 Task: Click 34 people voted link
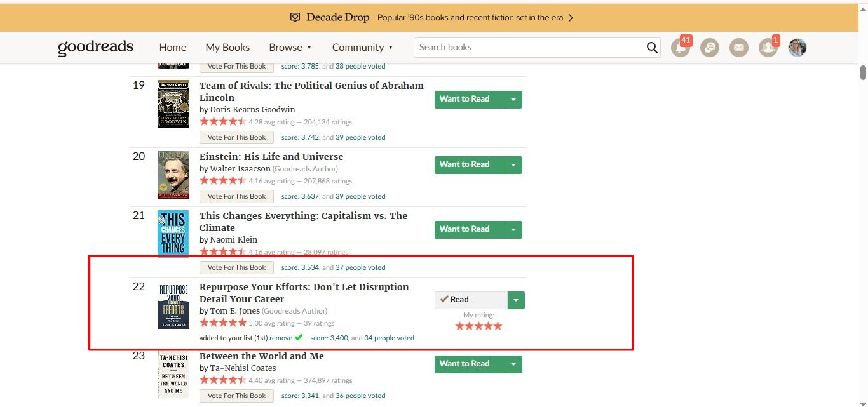[x=390, y=338]
